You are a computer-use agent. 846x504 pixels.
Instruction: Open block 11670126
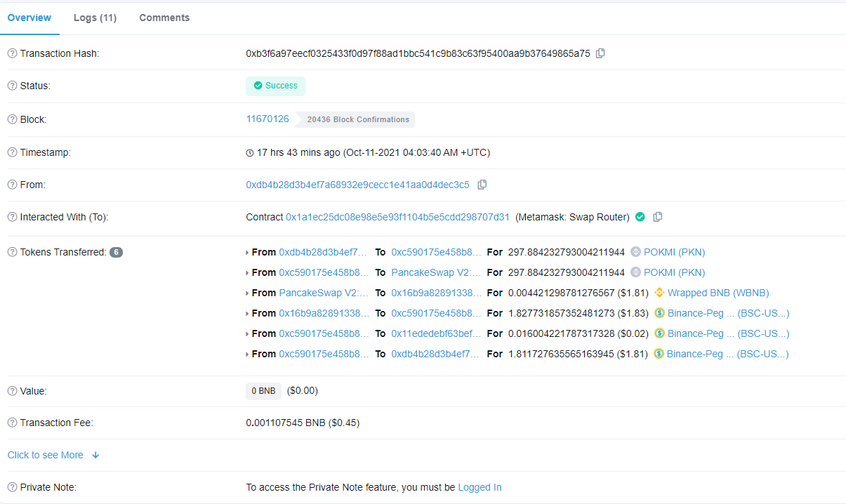267,119
